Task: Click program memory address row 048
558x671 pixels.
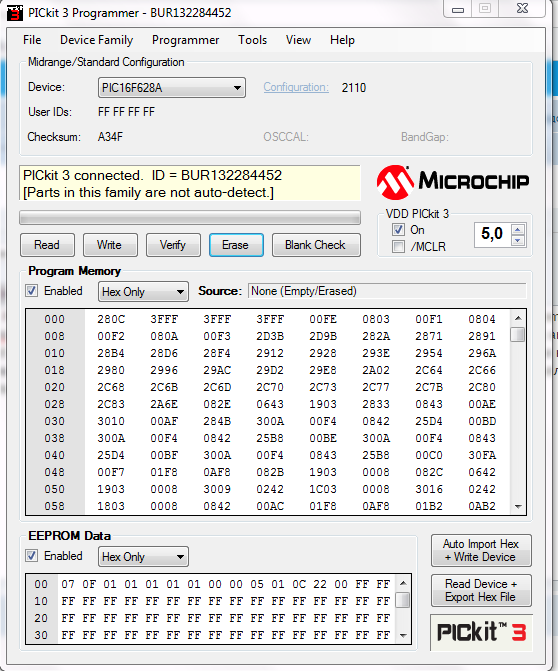Action: point(55,472)
